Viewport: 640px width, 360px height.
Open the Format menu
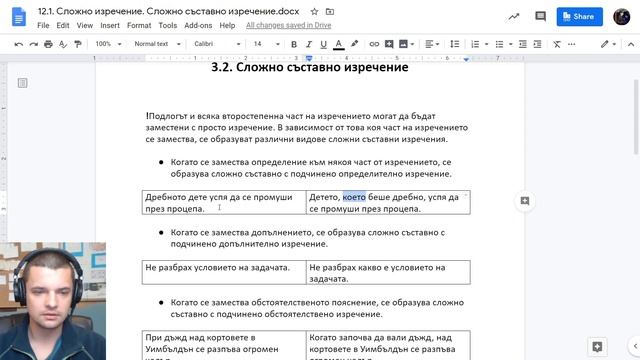[139, 25]
